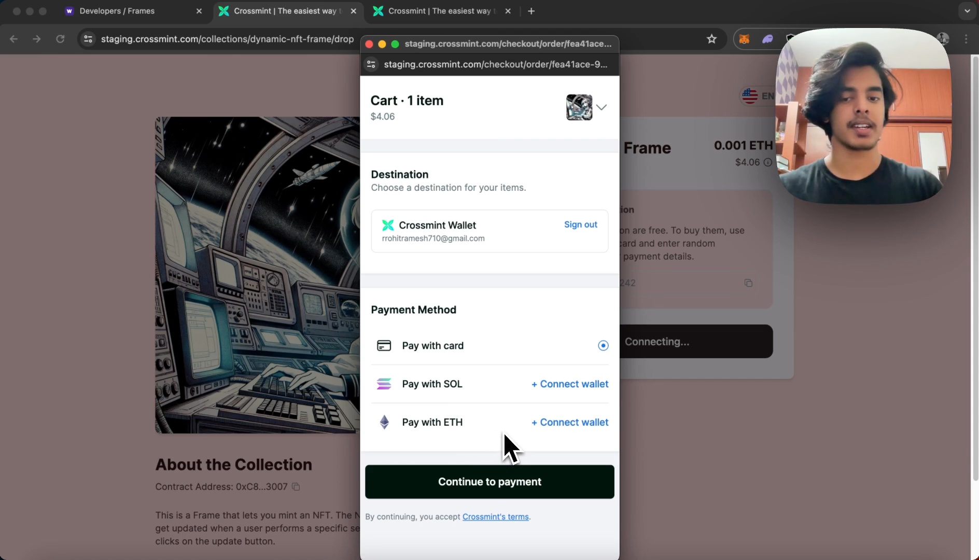979x560 pixels.
Task: Click the presenter webcam overlay
Action: (863, 116)
